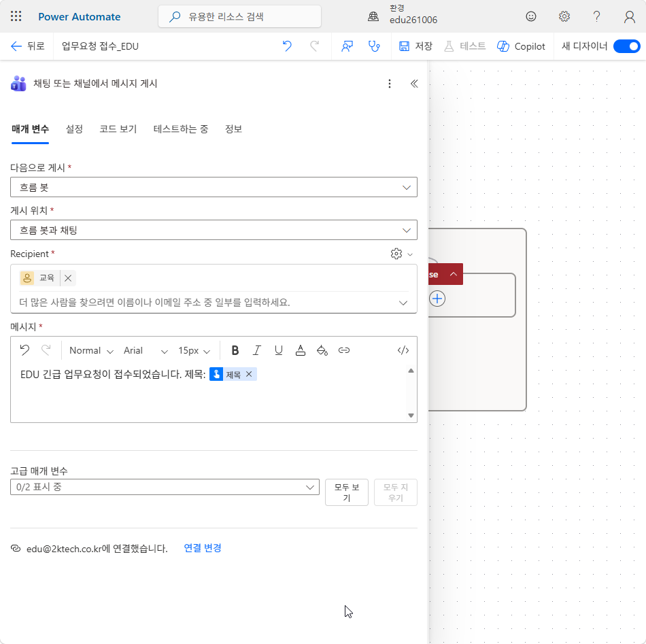The height and width of the screenshot is (644, 646).
Task: Redo flow change in top toolbar
Action: pyautogui.click(x=314, y=46)
